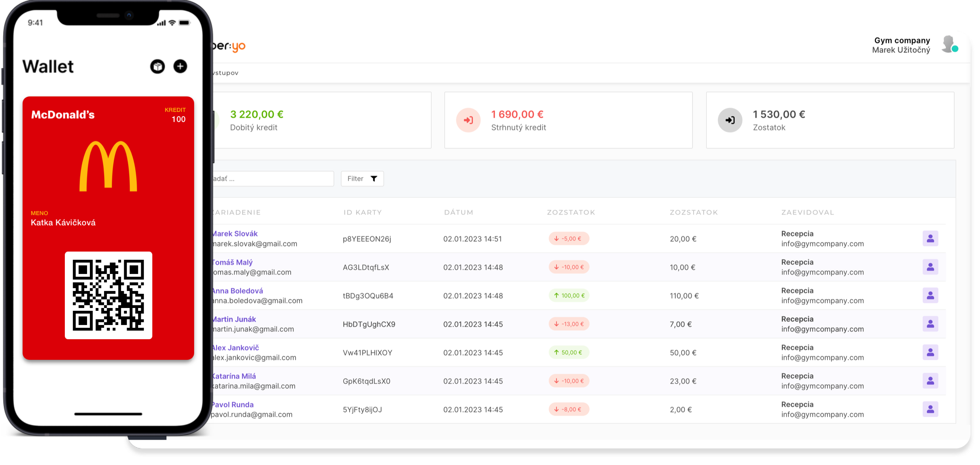Tap Katka Kávičková name on card

click(63, 223)
